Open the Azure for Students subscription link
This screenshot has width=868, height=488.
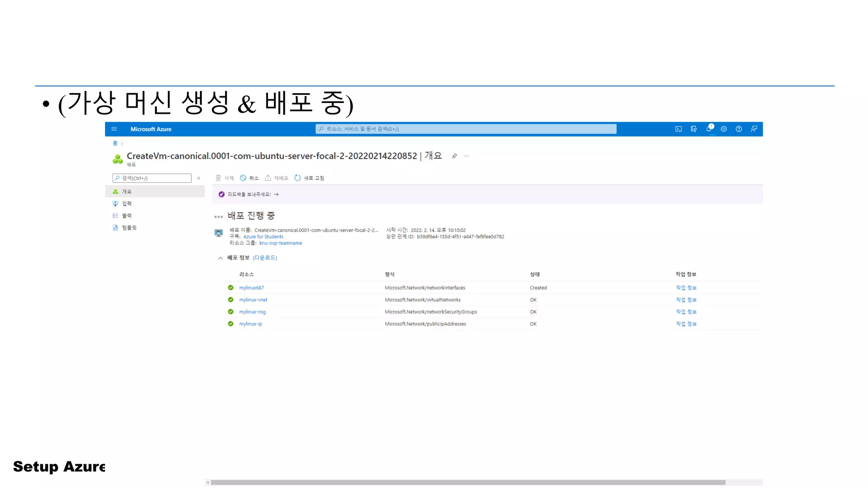click(263, 237)
